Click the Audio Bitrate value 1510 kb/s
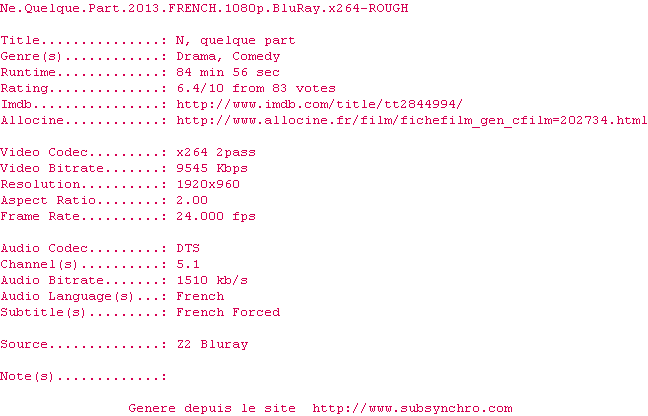This screenshot has width=648, height=416. pyautogui.click(x=212, y=281)
